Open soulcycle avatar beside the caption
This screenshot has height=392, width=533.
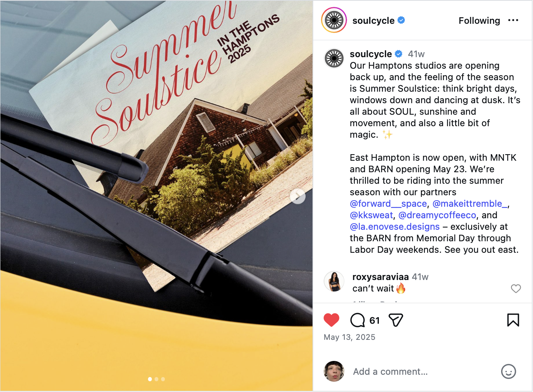coord(334,58)
